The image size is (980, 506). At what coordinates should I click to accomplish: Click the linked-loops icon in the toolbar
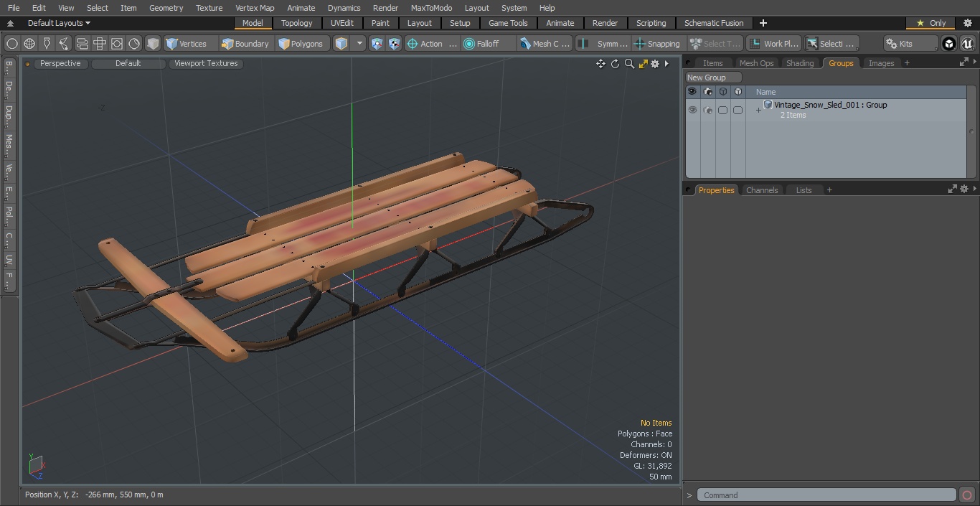pyautogui.click(x=82, y=44)
